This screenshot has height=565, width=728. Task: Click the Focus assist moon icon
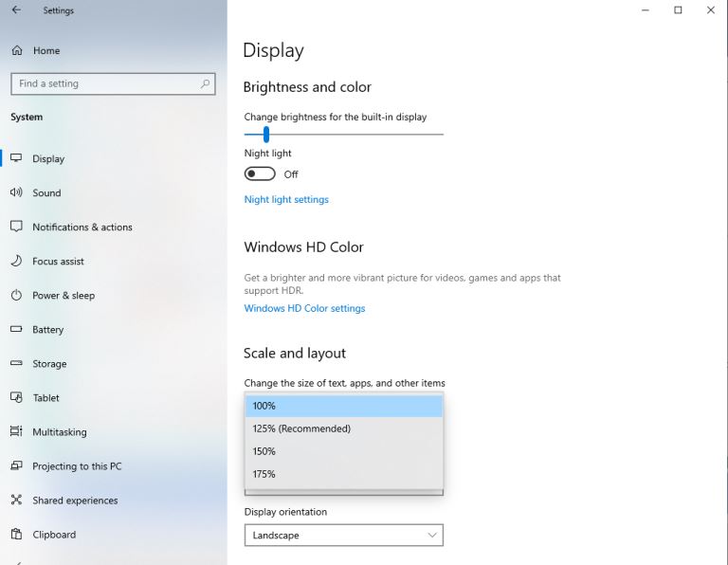click(16, 261)
